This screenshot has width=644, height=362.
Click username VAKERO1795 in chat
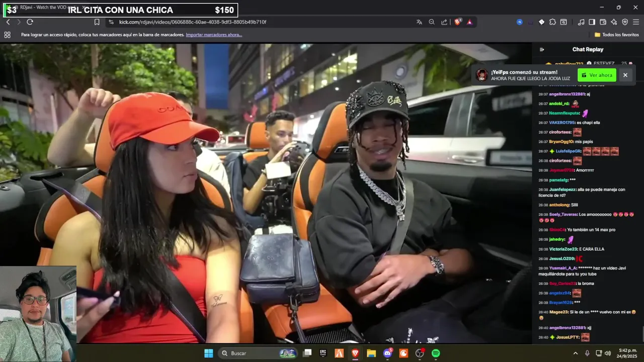[x=561, y=123]
